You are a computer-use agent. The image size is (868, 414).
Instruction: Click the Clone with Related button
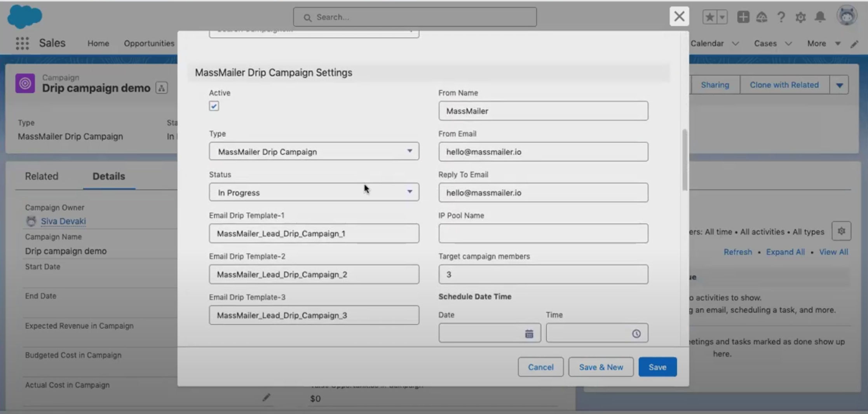(784, 85)
